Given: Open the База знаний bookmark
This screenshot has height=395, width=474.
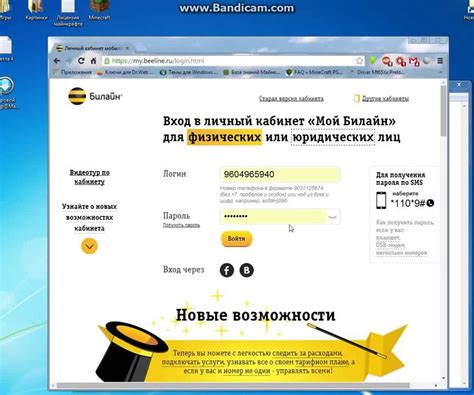Looking at the screenshot, I should pos(252,72).
